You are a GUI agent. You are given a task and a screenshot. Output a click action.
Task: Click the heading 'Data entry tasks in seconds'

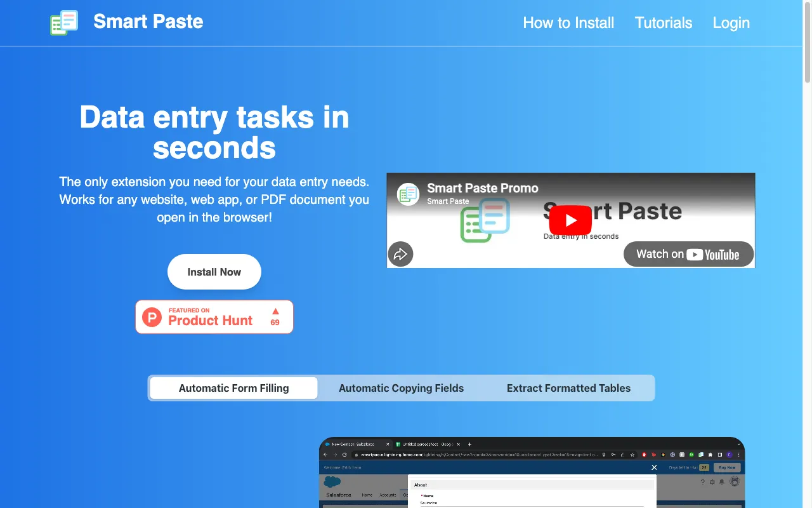pos(214,133)
